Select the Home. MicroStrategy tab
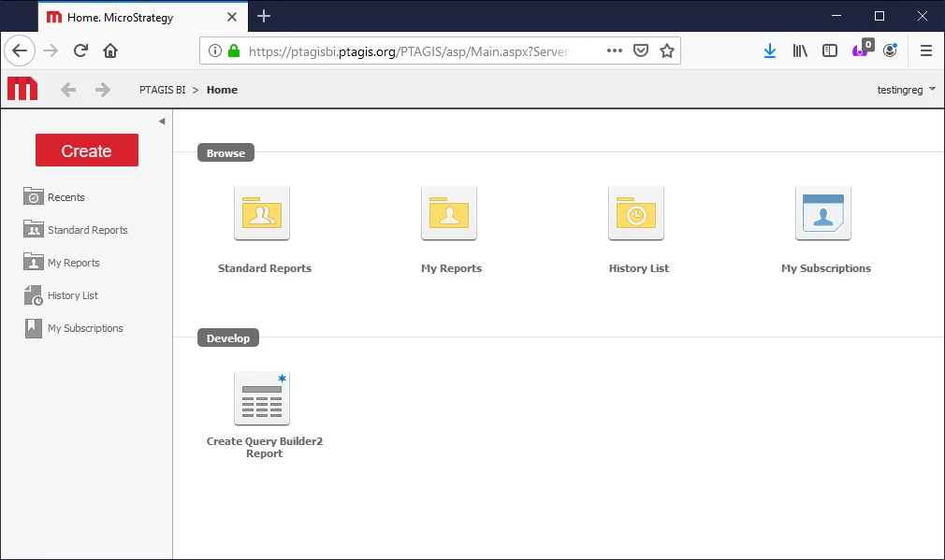 coord(143,17)
